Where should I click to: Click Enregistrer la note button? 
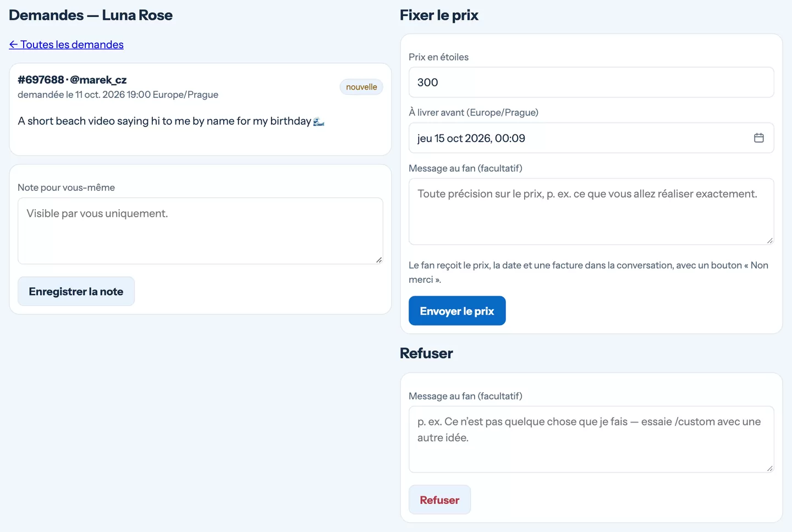76,292
